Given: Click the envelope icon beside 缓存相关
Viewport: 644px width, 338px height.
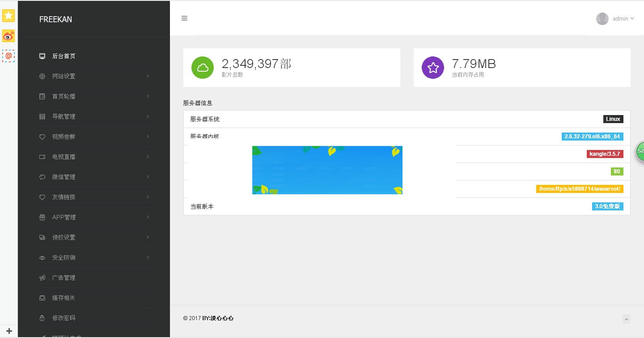Looking at the screenshot, I should click(42, 298).
